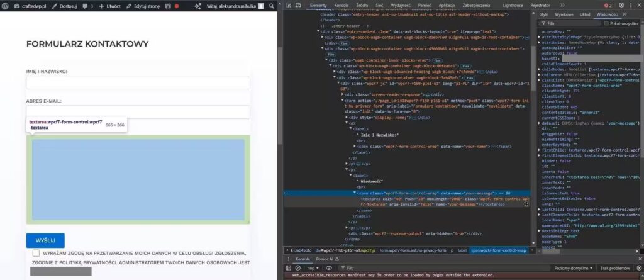The height and width of the screenshot is (280, 644).
Task: Show more sidebar tabs chevron
Action: pyautogui.click(x=625, y=14)
